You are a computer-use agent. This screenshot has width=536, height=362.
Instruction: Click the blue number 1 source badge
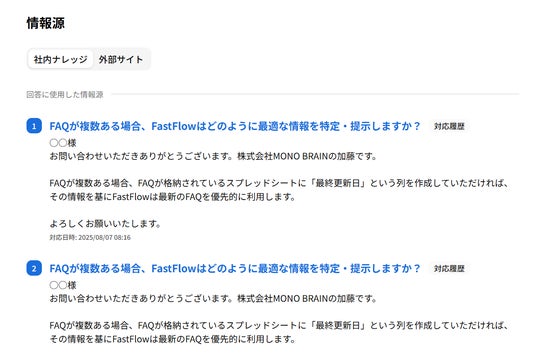pos(34,126)
